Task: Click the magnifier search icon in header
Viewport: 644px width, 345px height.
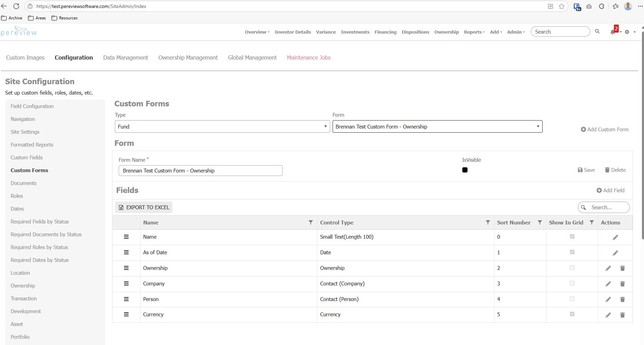Action: pyautogui.click(x=597, y=32)
